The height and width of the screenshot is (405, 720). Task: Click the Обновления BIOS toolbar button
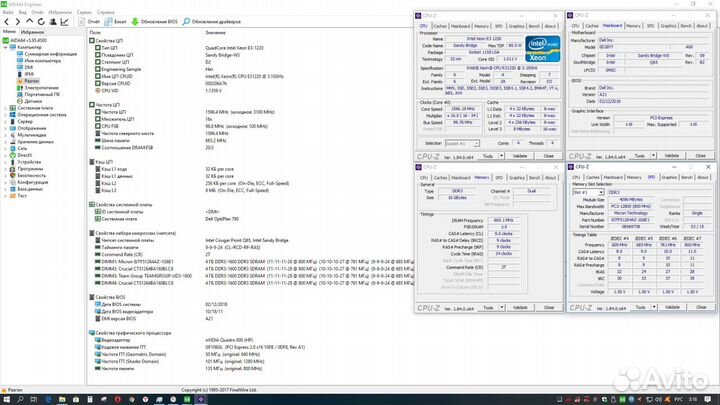point(154,22)
